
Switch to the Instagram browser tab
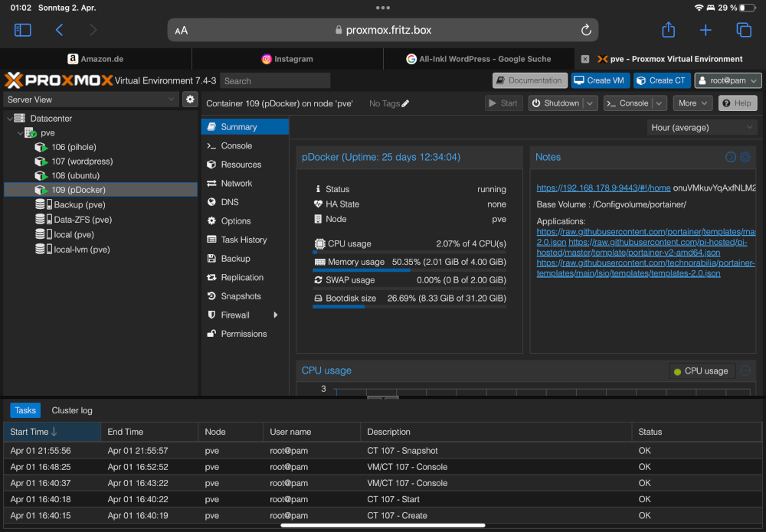(287, 59)
